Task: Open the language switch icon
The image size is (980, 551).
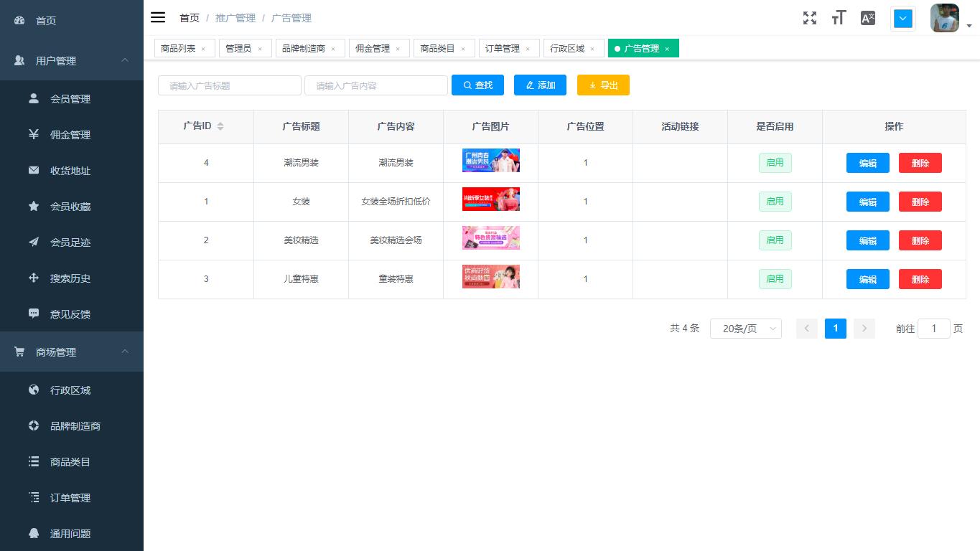Action: [867, 18]
